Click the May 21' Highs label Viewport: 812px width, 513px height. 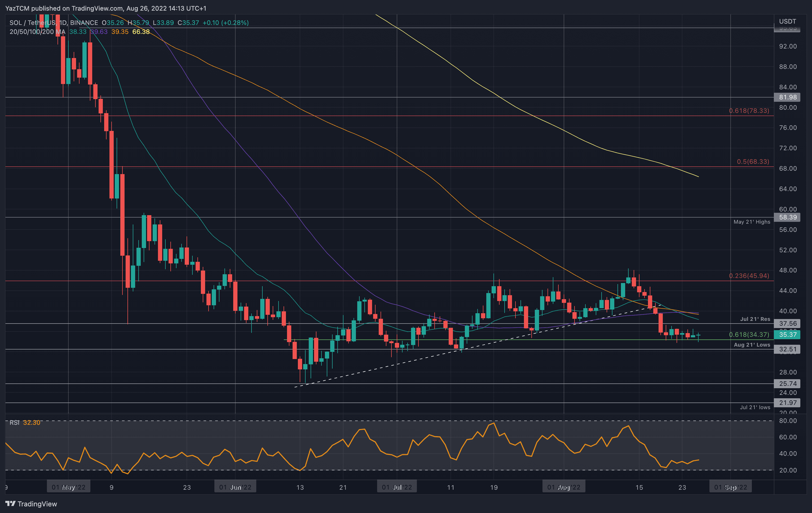[752, 222]
